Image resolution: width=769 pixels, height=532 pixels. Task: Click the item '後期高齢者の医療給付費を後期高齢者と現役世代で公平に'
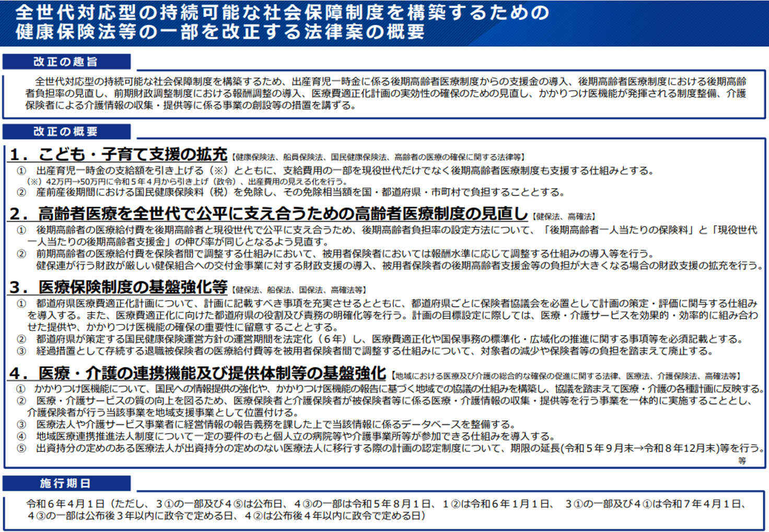pos(387,236)
